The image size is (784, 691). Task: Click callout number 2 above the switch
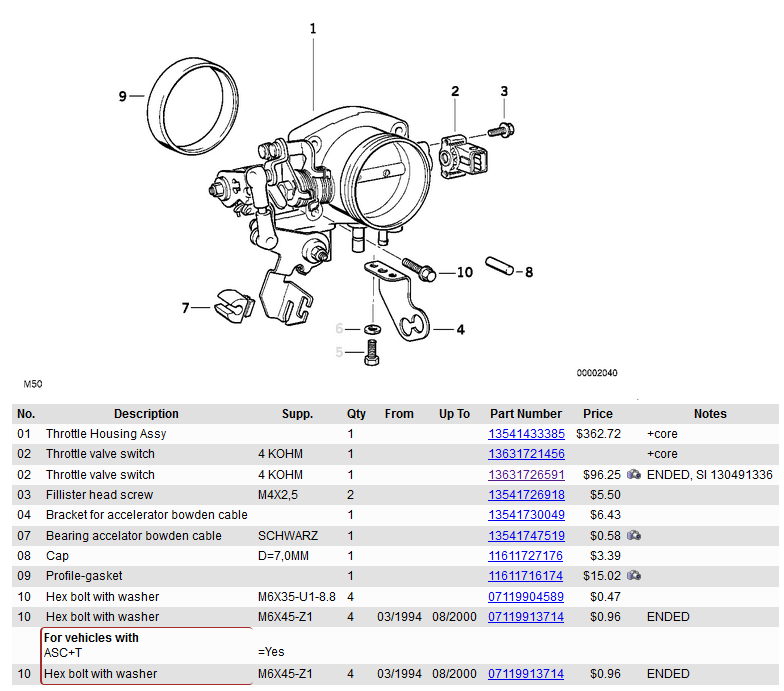(455, 91)
